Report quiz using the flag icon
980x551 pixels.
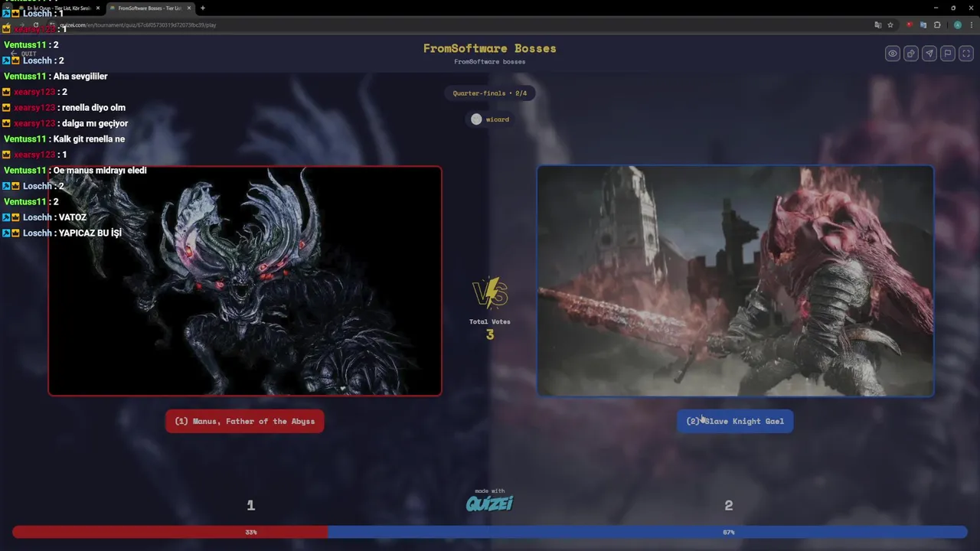[x=948, y=54]
